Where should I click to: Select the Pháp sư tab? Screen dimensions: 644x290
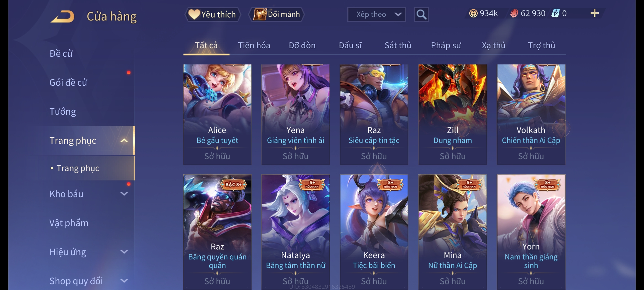[446, 45]
